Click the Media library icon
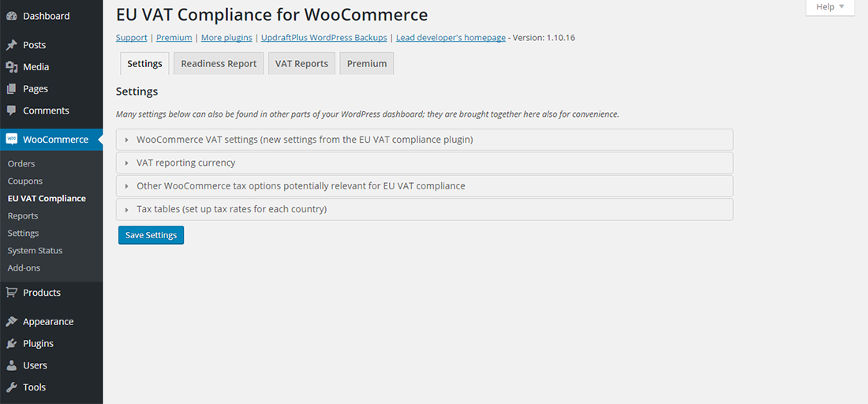 click(x=12, y=67)
